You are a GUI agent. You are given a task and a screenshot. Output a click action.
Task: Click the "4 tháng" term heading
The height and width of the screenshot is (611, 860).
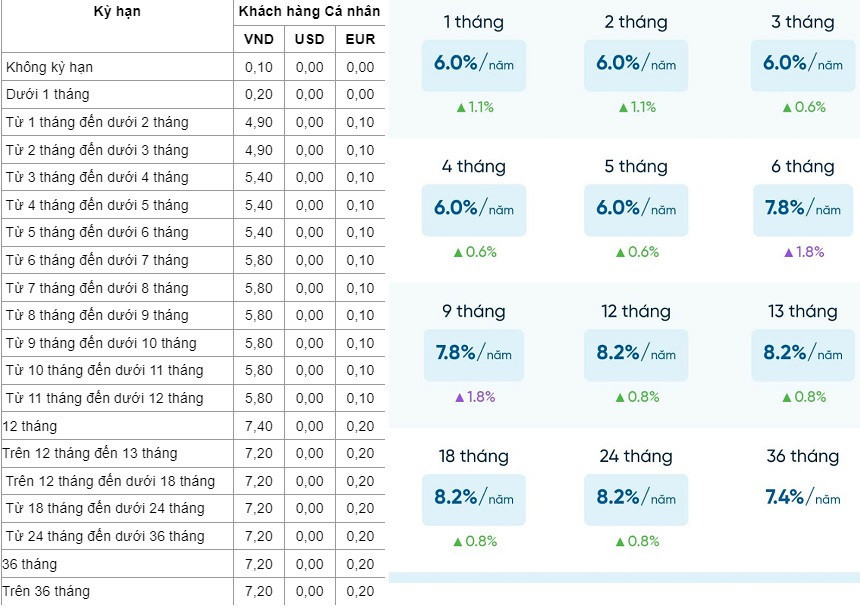point(473,167)
